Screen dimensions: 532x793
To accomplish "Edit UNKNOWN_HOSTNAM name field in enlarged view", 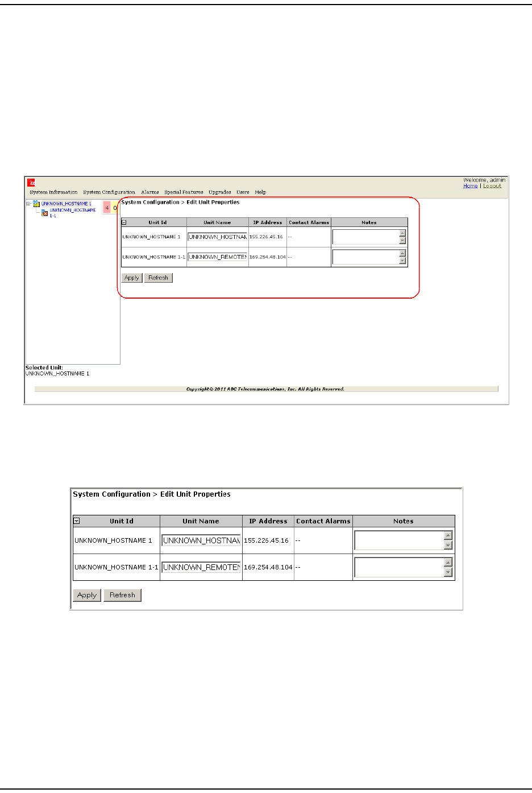I will click(201, 540).
